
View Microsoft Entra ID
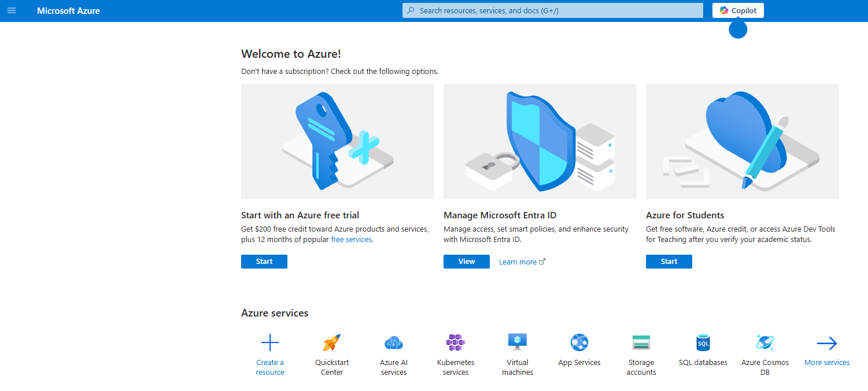pyautogui.click(x=467, y=262)
